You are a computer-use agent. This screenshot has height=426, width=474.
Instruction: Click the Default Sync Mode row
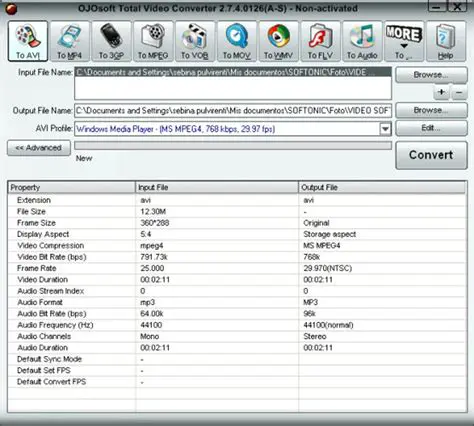coord(237,359)
